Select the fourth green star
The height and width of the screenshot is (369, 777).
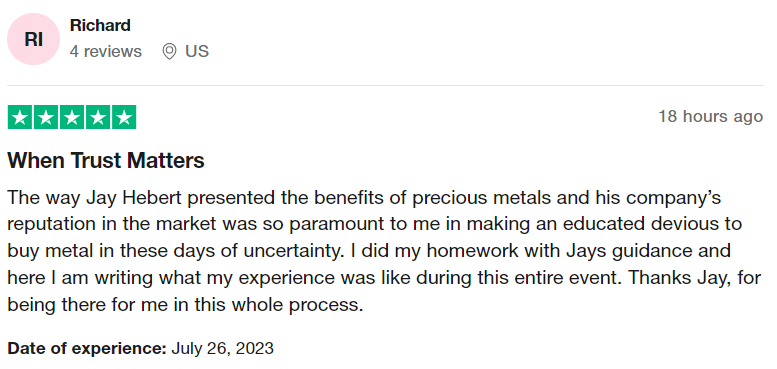[98, 117]
